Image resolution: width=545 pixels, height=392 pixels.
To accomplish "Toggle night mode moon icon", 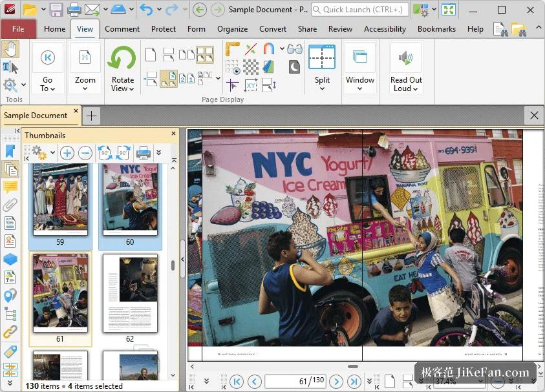I will (294, 67).
